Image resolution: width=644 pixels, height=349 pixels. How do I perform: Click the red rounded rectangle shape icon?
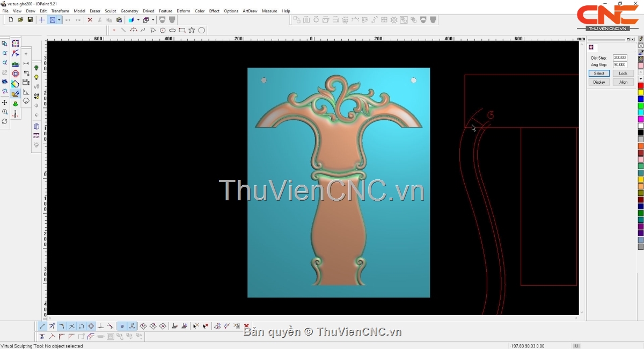[16, 74]
